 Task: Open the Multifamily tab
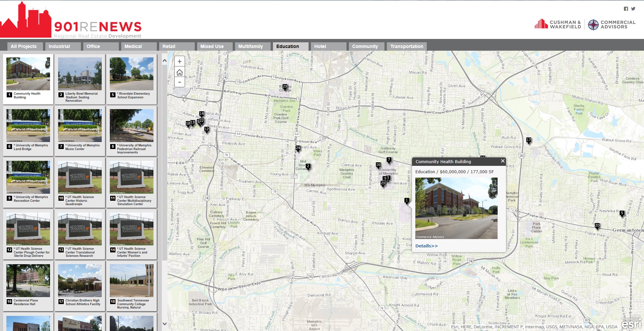250,46
